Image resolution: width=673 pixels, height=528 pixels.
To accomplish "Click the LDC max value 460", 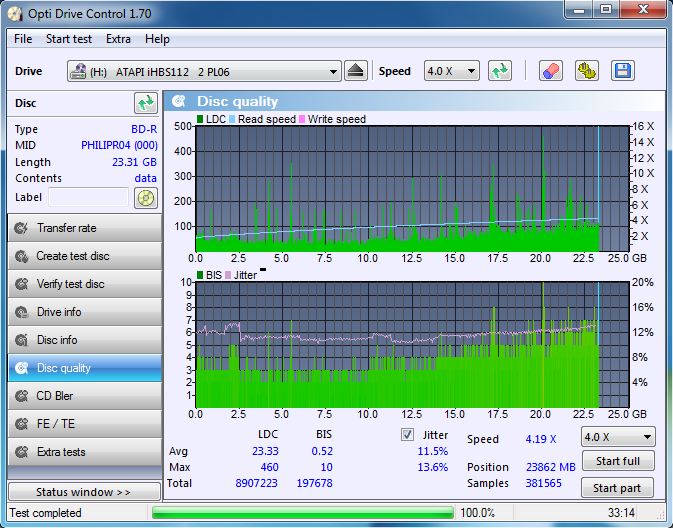I will [270, 467].
